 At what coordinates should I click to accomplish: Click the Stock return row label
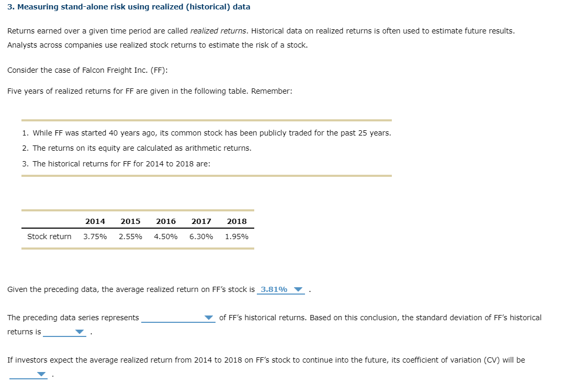[49, 236]
